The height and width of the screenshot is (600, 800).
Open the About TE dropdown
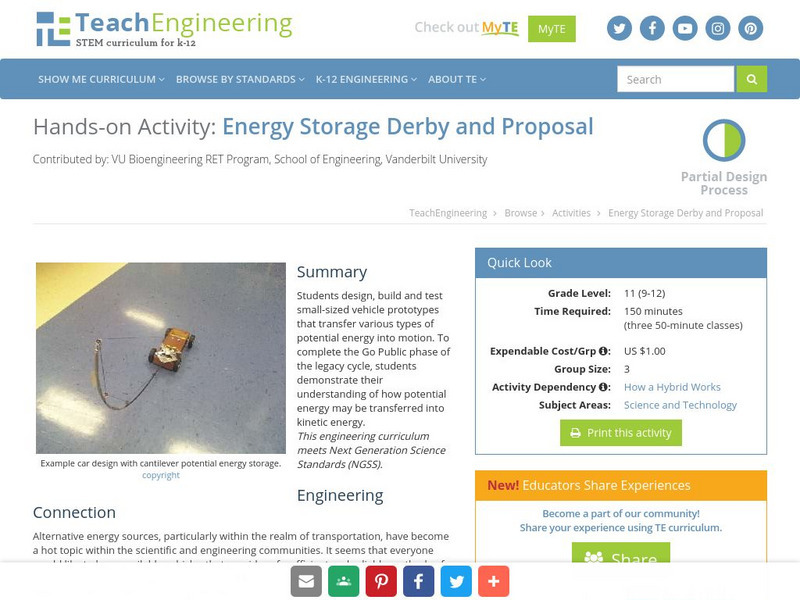(457, 79)
